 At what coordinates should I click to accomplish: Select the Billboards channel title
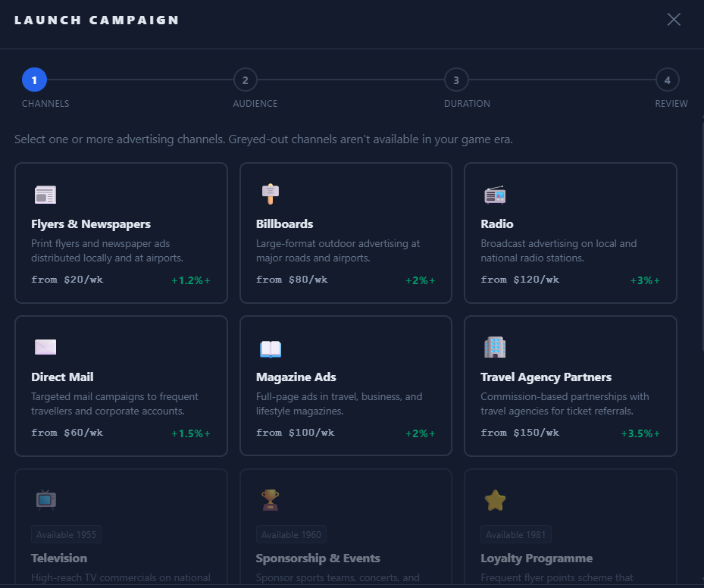point(284,224)
